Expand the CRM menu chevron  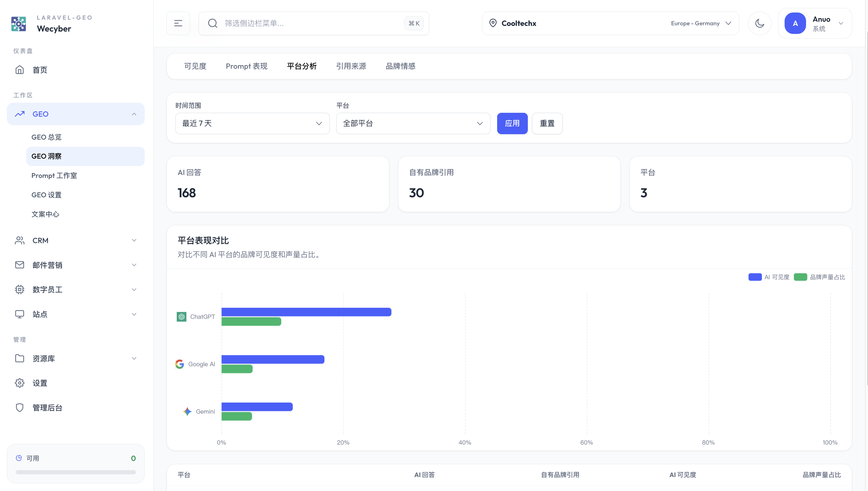134,240
